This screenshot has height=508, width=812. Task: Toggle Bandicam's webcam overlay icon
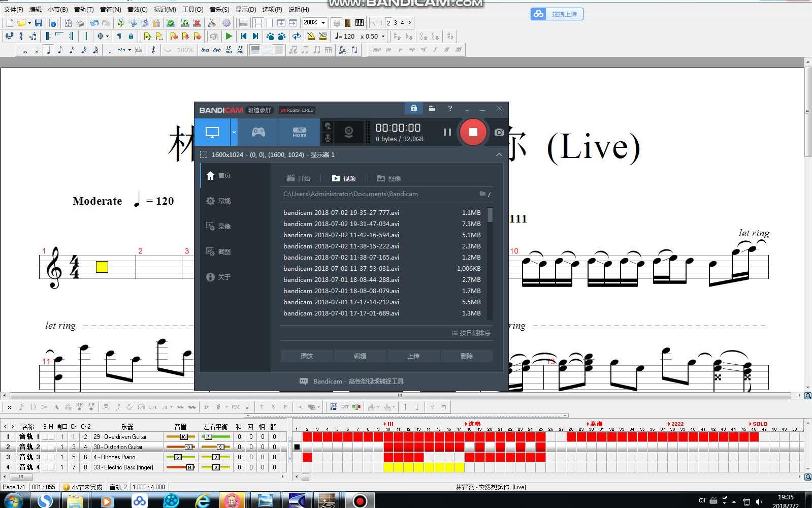coord(349,132)
